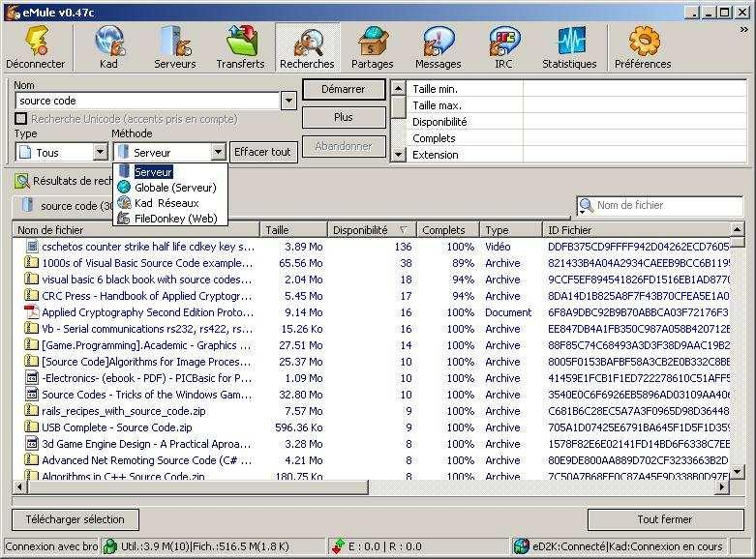Click the Résultats de recherche magnifier icon
This screenshot has height=559, width=756.
[x=21, y=181]
